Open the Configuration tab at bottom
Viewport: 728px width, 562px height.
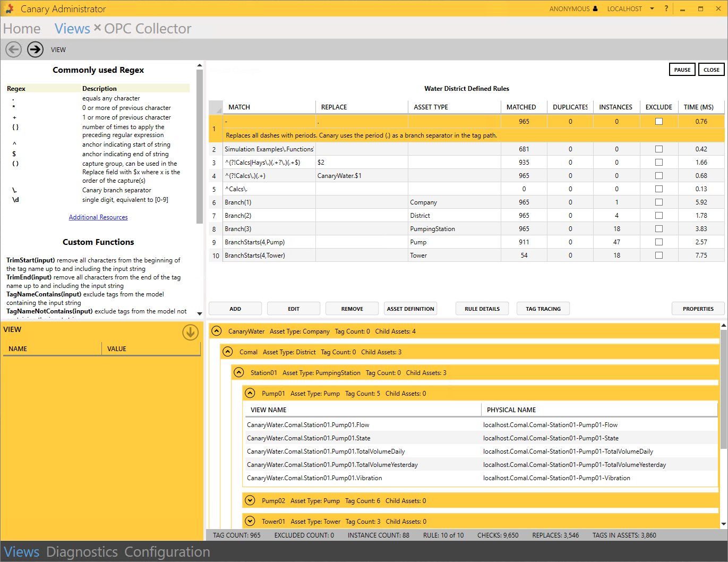pos(167,552)
